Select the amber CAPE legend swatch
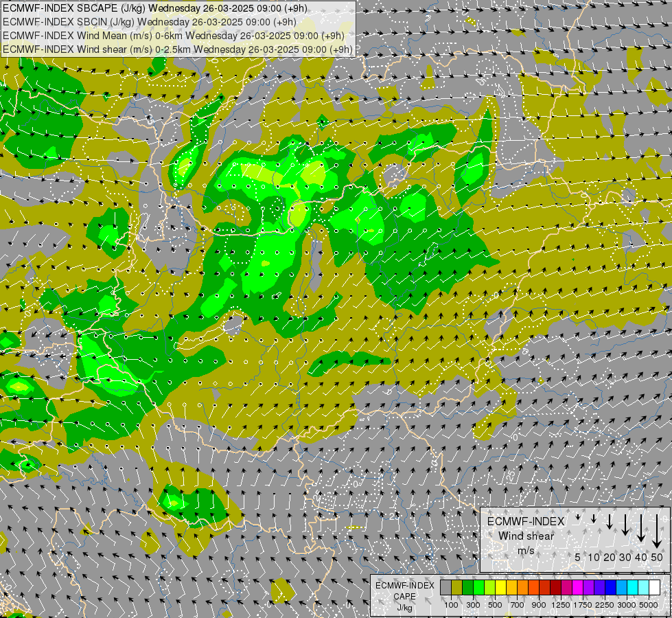Image resolution: width=672 pixels, height=618 pixels. click(x=511, y=588)
